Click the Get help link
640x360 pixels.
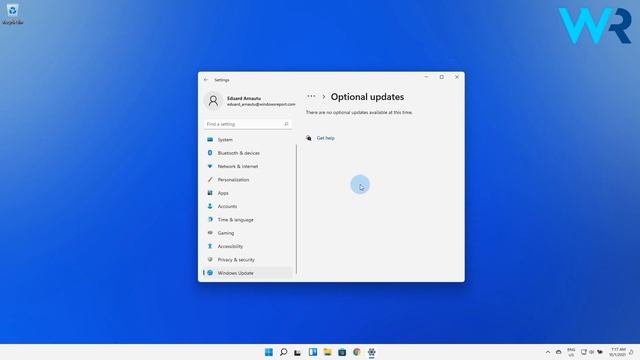[326, 138]
